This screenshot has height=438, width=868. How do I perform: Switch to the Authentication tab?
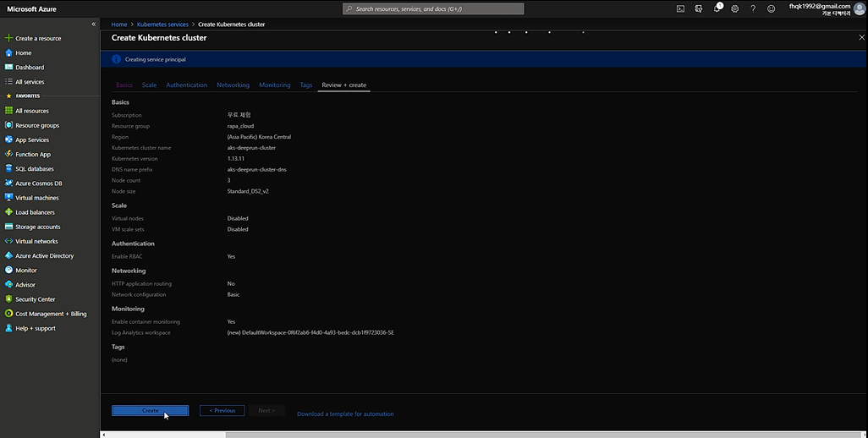coord(187,85)
